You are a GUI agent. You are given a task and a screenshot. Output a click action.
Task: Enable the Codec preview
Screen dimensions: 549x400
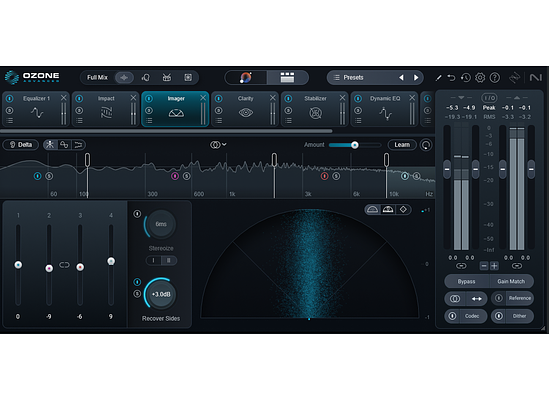(x=466, y=316)
